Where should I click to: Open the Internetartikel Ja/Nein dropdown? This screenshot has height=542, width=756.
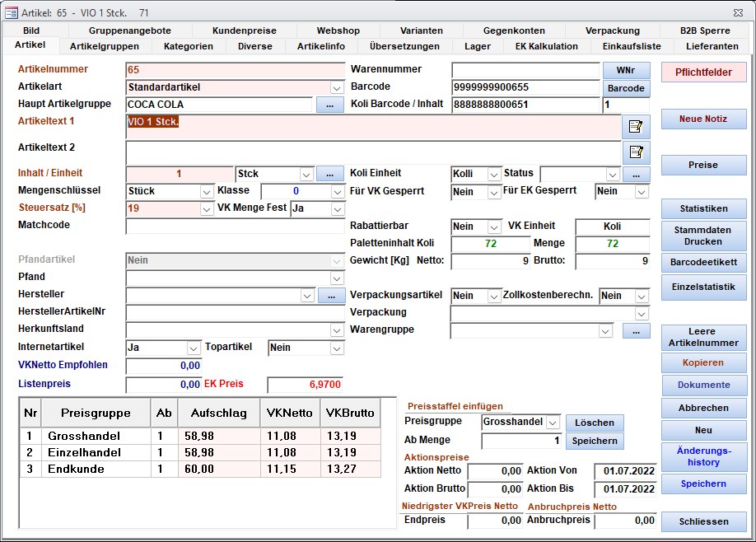click(194, 348)
